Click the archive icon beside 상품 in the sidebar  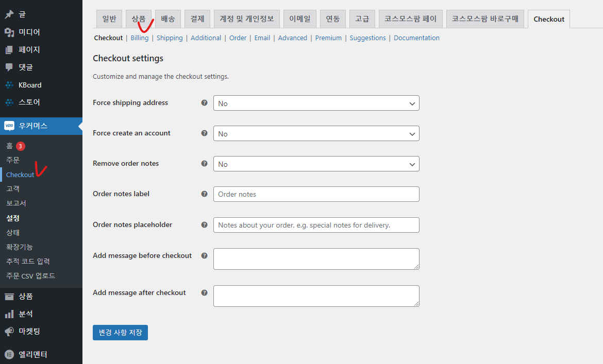click(9, 297)
